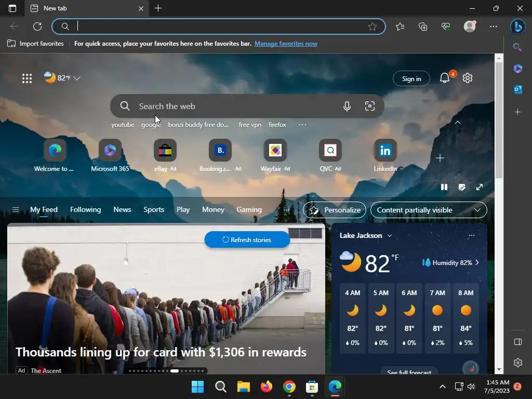Switch to the Gaming tab
532x399 pixels.
249,210
